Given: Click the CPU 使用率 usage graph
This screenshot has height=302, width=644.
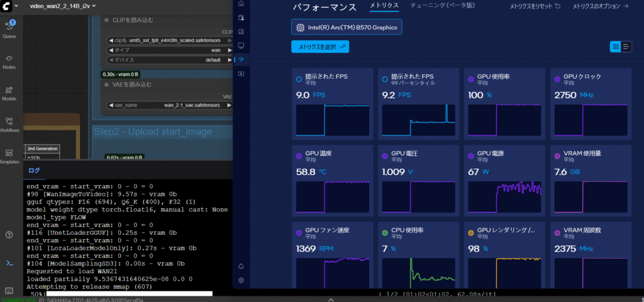Looking at the screenshot, I should click(x=418, y=273).
